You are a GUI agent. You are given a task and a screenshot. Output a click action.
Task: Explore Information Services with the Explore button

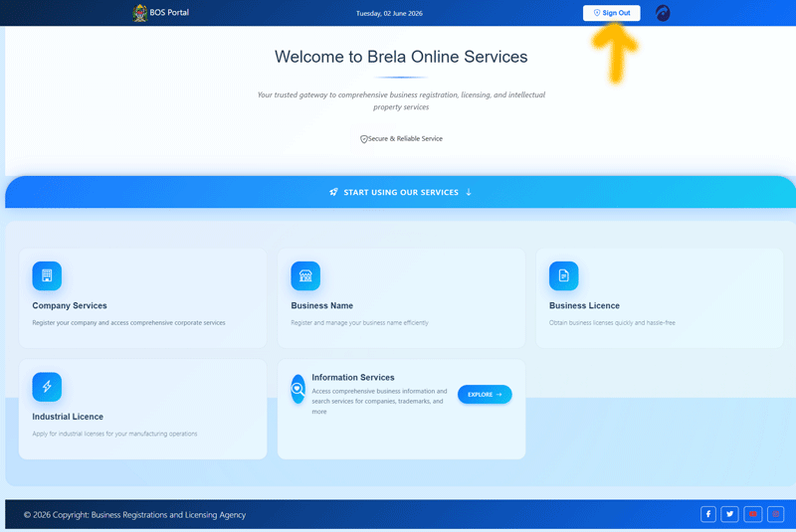(485, 395)
